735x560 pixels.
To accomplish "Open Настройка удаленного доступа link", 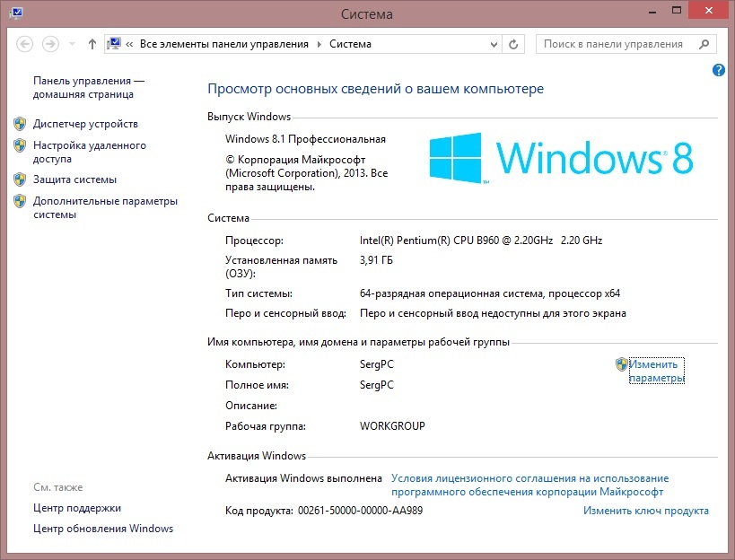I will pos(90,152).
